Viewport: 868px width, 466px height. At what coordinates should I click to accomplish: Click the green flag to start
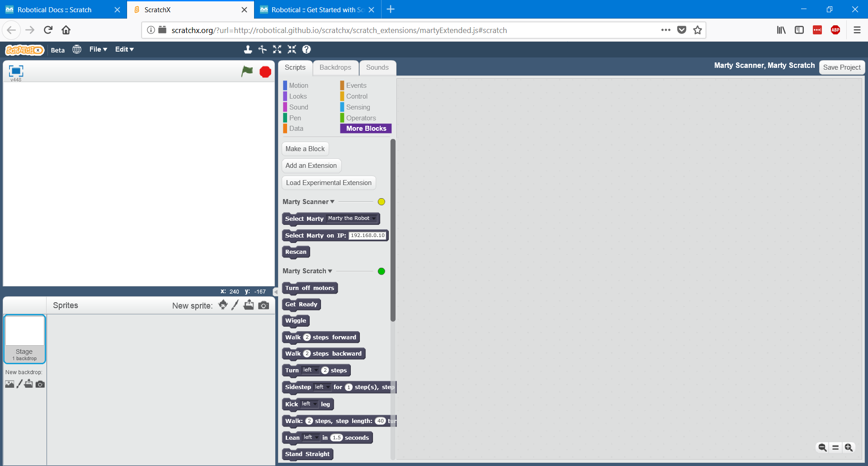point(247,71)
